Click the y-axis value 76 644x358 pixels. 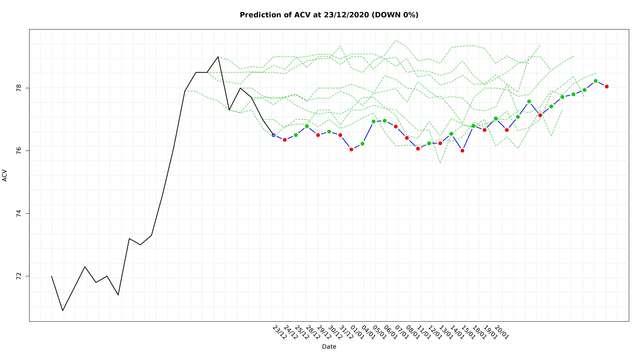[x=19, y=151]
